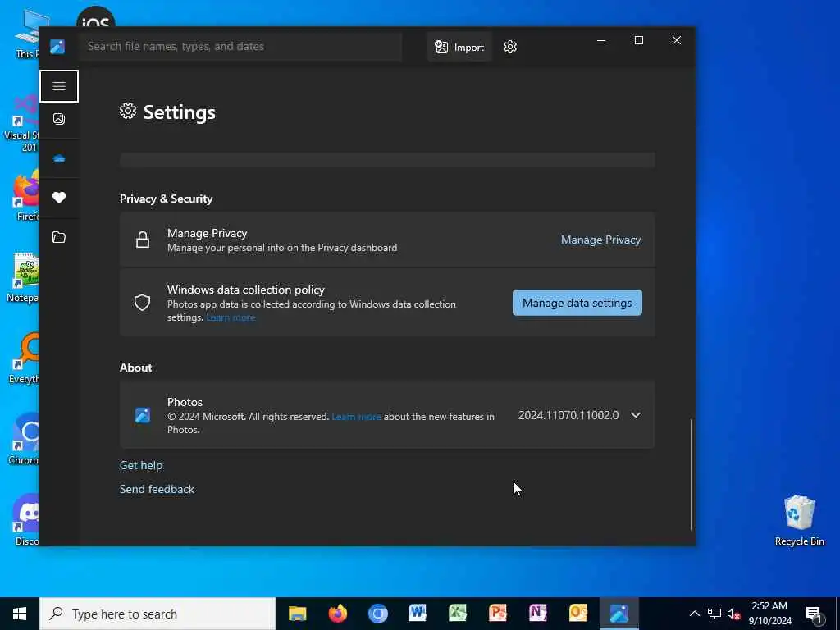Screen dimensions: 840x630
Task: Click the Manage Privacy link
Action: pyautogui.click(x=600, y=240)
